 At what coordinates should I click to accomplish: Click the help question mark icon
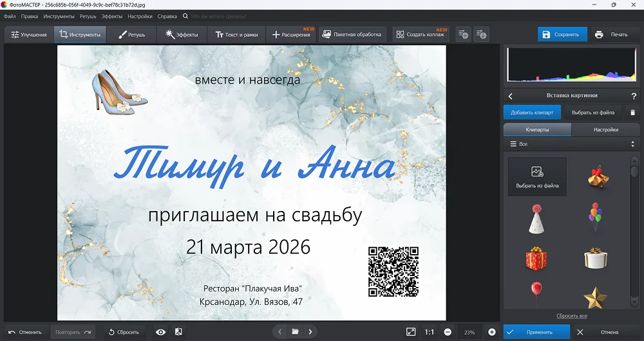pyautogui.click(x=634, y=96)
